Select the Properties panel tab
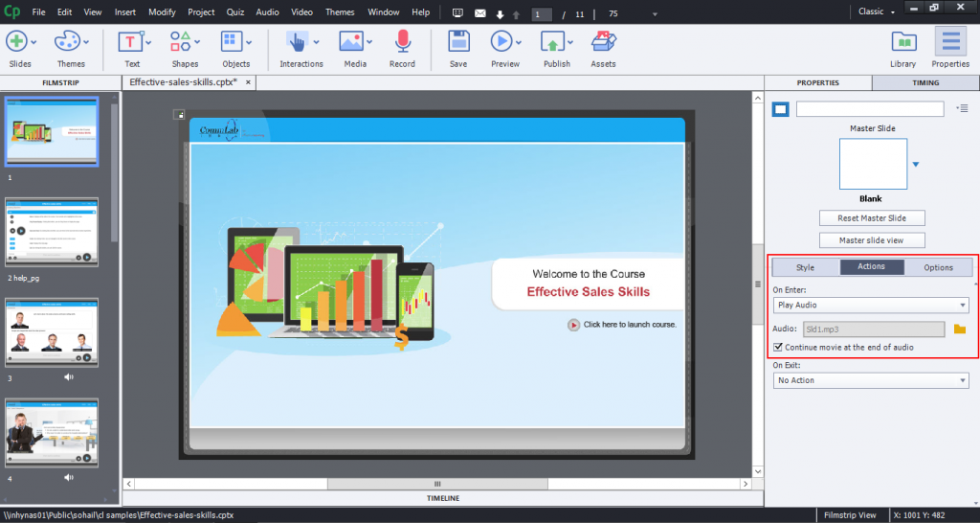Screen dimensions: 980x523 pyautogui.click(x=818, y=82)
